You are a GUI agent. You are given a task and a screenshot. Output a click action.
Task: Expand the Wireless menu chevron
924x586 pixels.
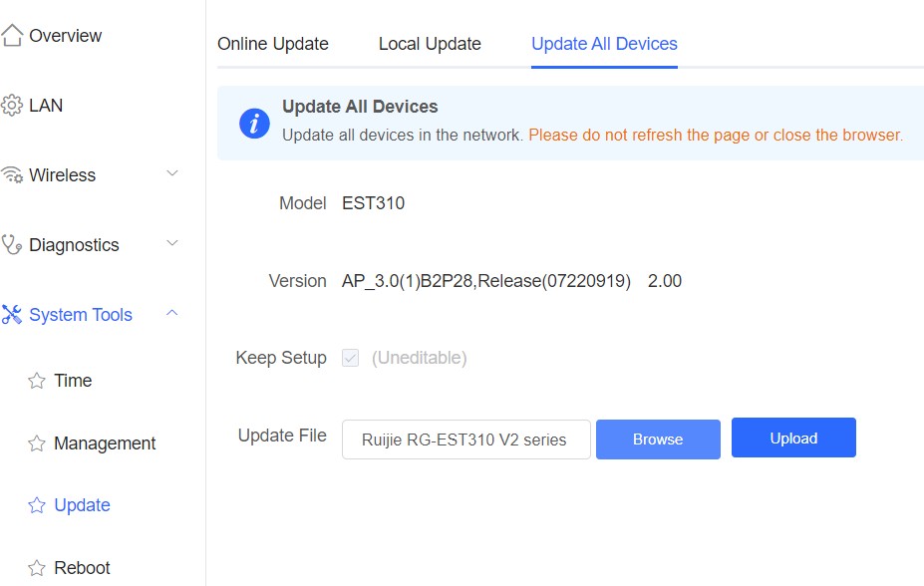[x=172, y=173]
